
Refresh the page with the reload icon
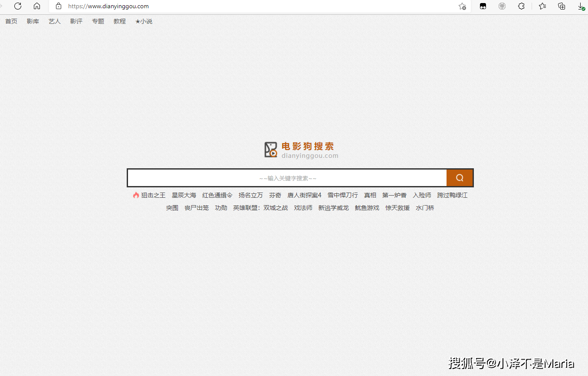point(17,6)
